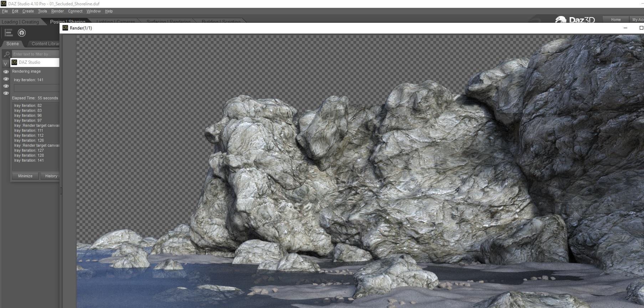Toggle the first eye visibility icon in Scene list
Image resolution: width=644 pixels, height=308 pixels.
6,72
